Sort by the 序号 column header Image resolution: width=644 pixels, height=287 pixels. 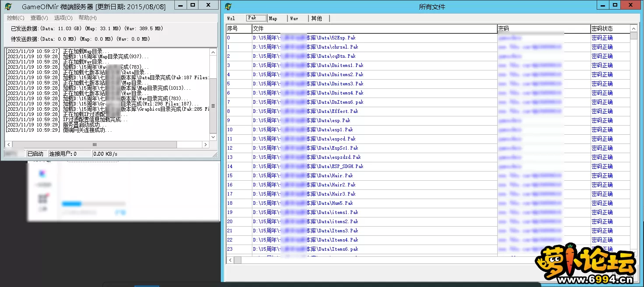tap(239, 28)
